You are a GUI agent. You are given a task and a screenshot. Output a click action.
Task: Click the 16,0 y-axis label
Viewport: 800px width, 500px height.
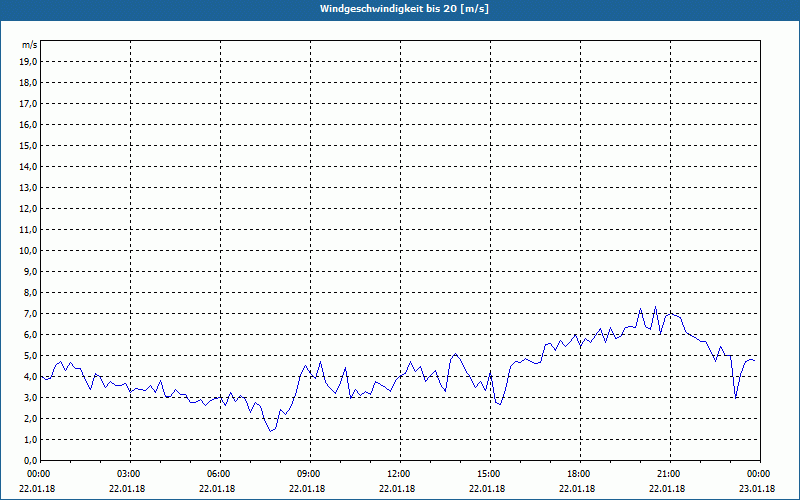pos(28,124)
